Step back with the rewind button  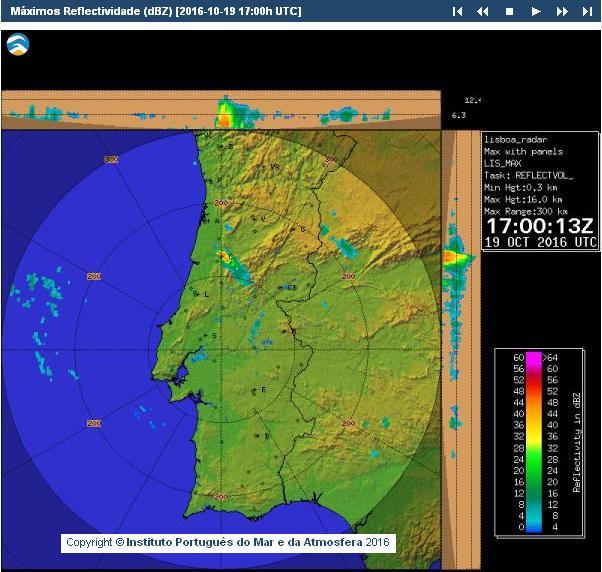tap(483, 12)
